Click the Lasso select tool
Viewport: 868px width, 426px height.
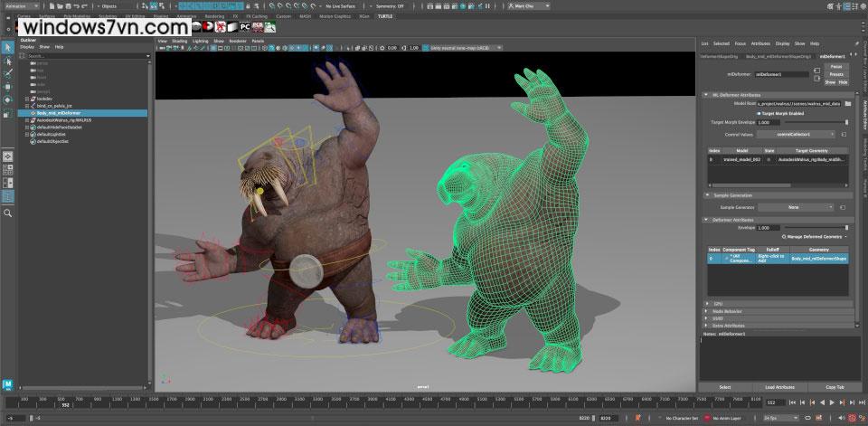[8, 61]
